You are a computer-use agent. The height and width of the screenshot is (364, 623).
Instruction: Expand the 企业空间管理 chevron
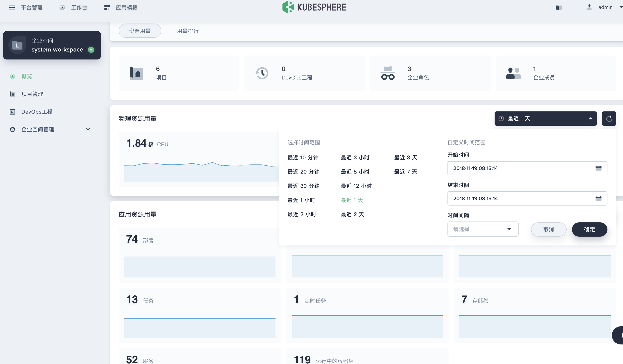click(88, 129)
